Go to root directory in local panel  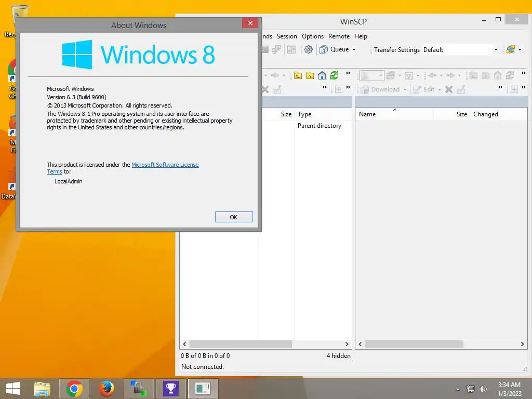[310, 75]
